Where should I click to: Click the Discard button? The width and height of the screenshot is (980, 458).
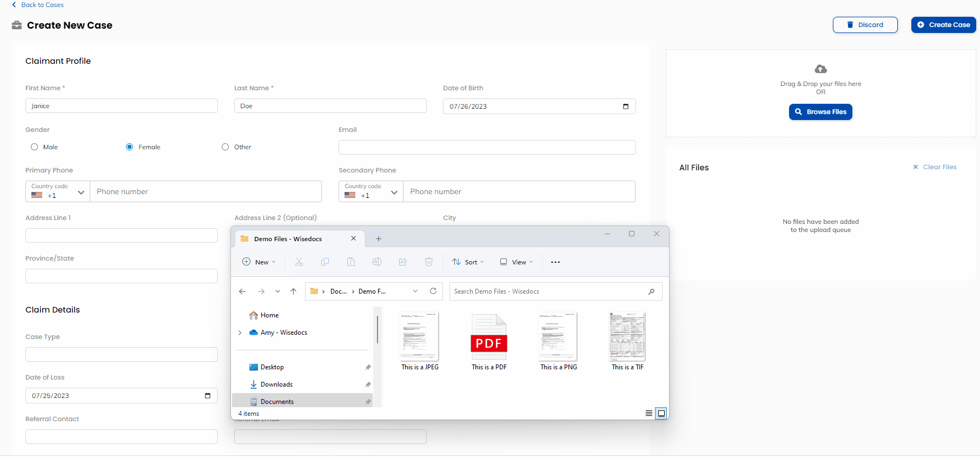(x=865, y=25)
